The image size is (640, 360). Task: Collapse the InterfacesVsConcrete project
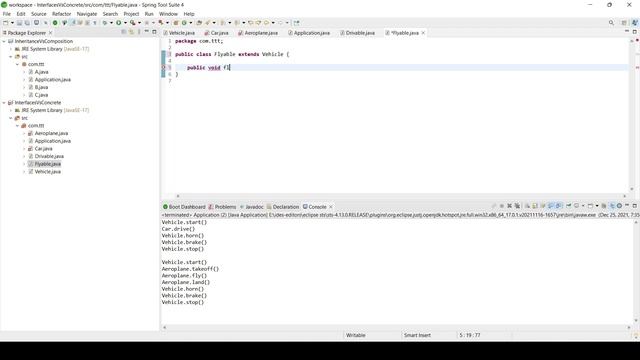click(x=4, y=102)
